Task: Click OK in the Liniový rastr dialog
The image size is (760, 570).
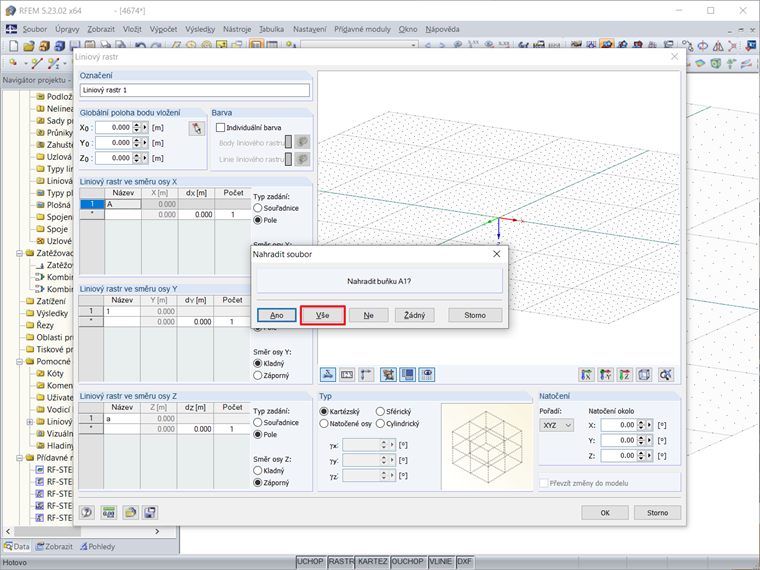Action: 605,512
